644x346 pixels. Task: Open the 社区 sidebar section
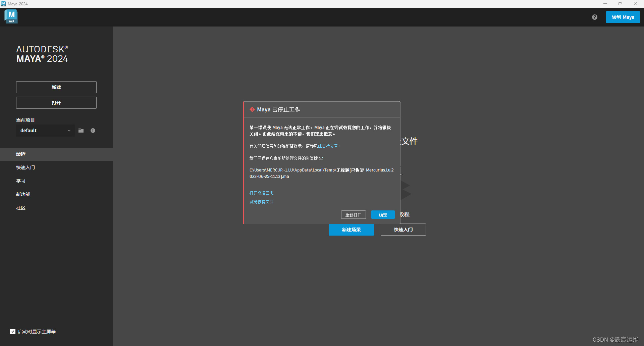click(x=21, y=208)
